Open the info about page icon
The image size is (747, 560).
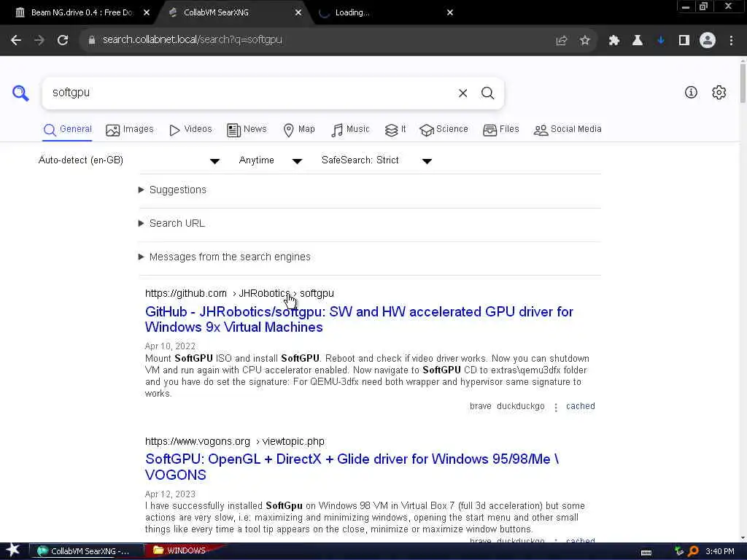[x=691, y=93]
